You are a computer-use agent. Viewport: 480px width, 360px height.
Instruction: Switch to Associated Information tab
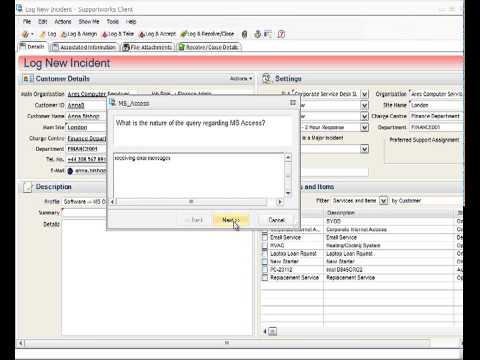click(x=84, y=47)
